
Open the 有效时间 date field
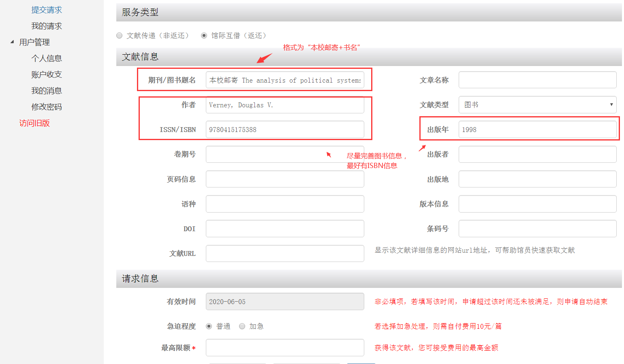[x=285, y=302]
